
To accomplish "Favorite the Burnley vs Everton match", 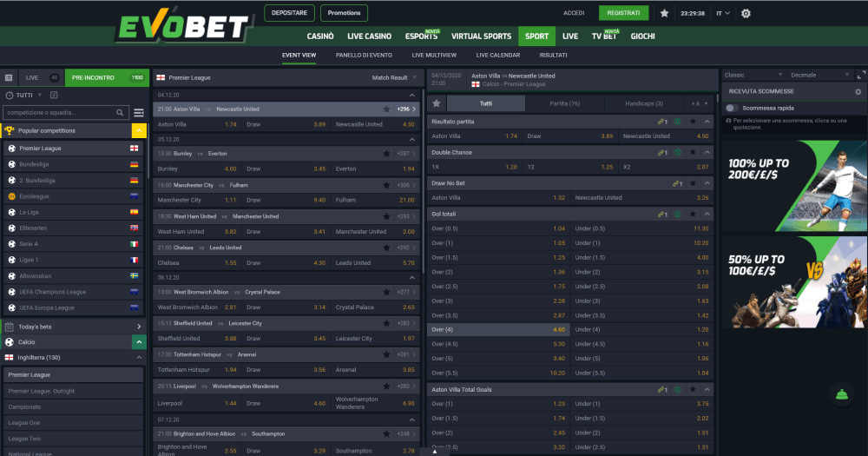I will pos(386,154).
